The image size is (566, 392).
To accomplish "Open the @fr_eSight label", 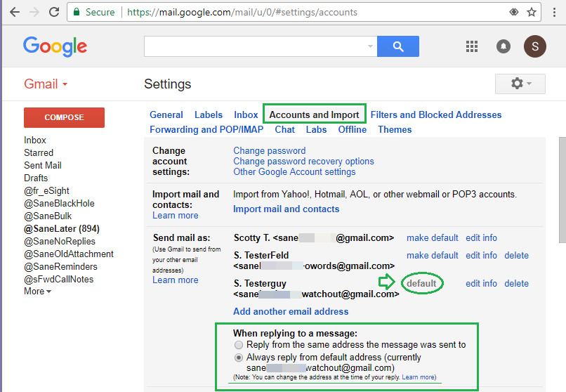I will point(46,190).
